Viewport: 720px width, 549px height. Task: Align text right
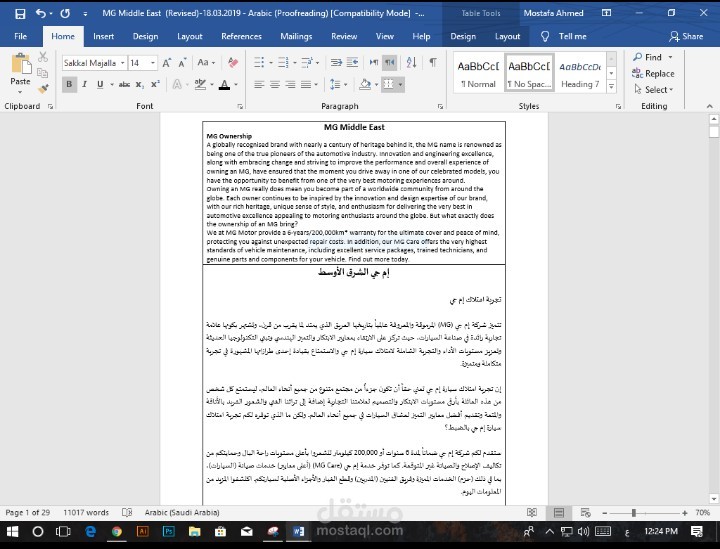coord(290,84)
